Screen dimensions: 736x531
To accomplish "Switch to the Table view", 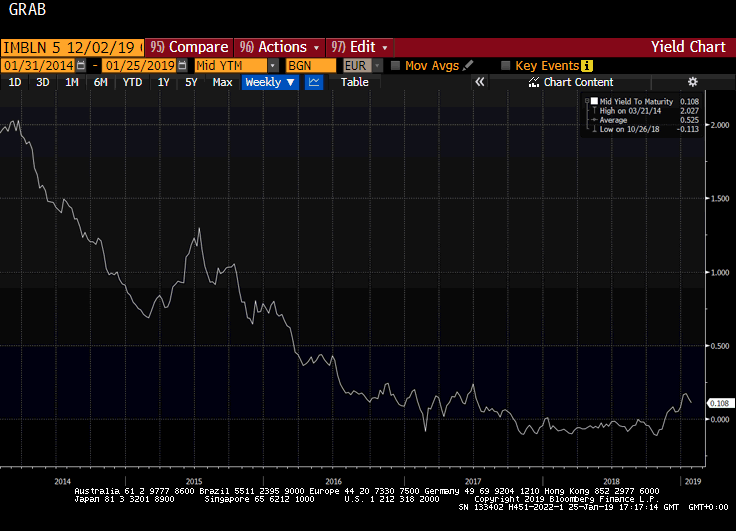I will [354, 82].
